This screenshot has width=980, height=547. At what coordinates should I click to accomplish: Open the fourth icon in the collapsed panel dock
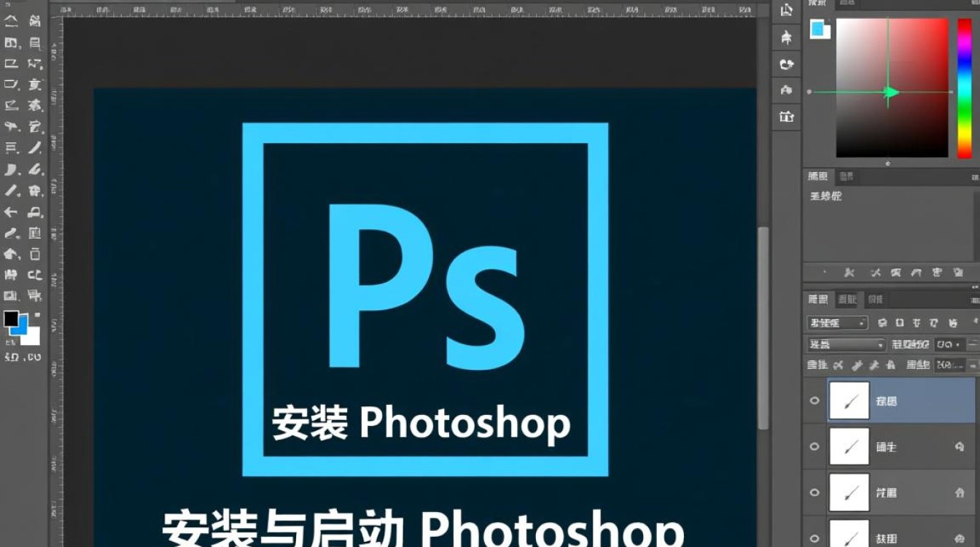[786, 90]
